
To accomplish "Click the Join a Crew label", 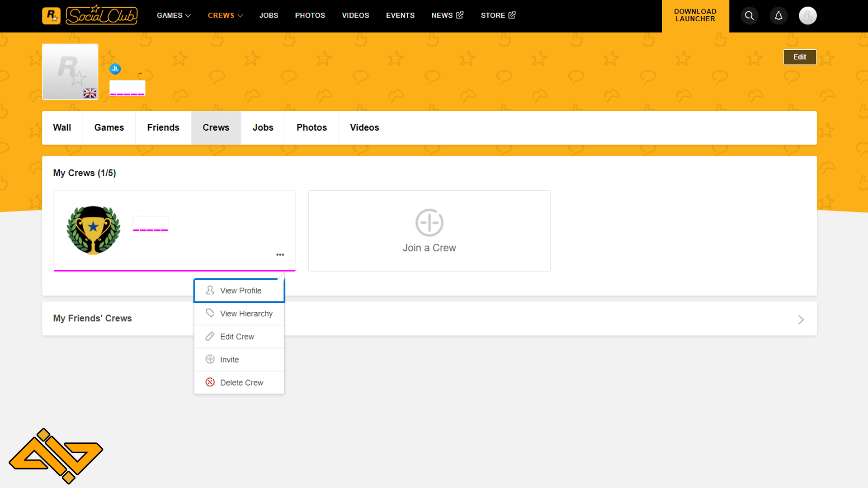I will 429,248.
